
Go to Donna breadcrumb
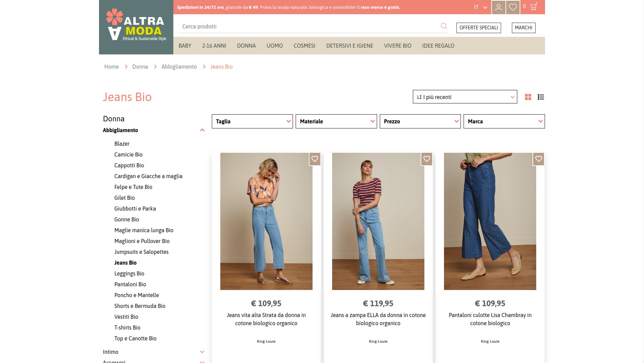[x=140, y=67]
